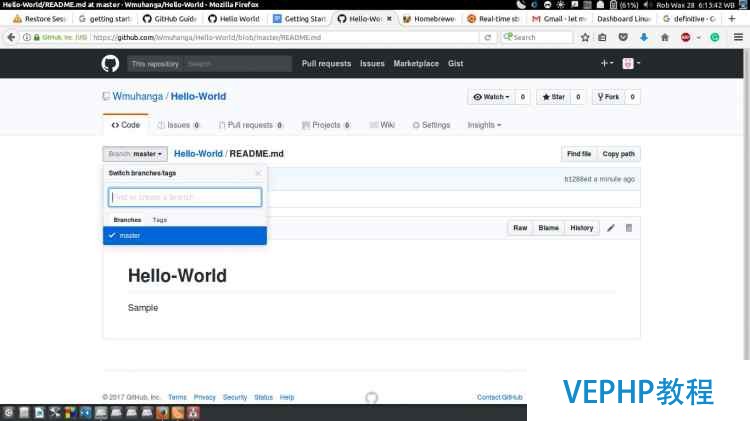Open the plus create-new dropdown
Image resolution: width=750 pixels, height=421 pixels.
pyautogui.click(x=607, y=63)
